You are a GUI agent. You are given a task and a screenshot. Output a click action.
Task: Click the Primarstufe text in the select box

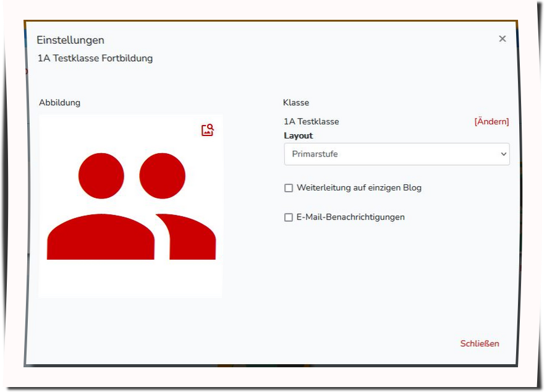[315, 154]
